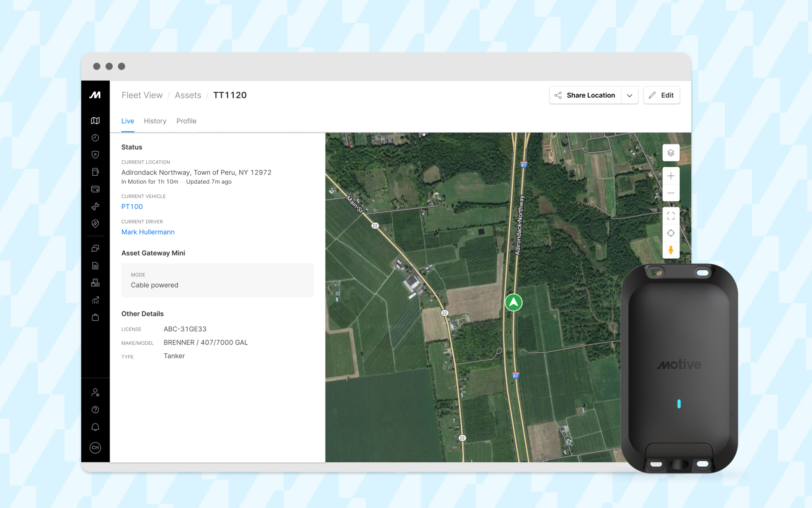Open the Profile tab
This screenshot has width=812, height=508.
tap(186, 121)
